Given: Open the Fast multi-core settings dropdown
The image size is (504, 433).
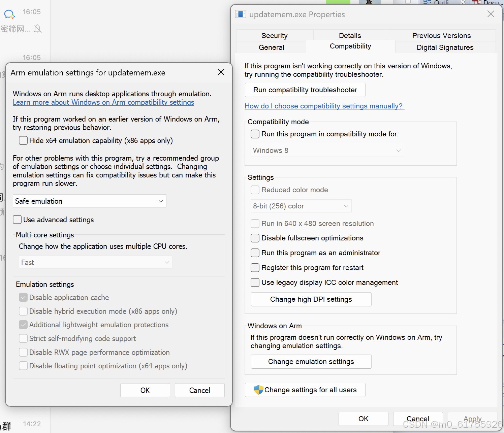Looking at the screenshot, I should pyautogui.click(x=96, y=262).
